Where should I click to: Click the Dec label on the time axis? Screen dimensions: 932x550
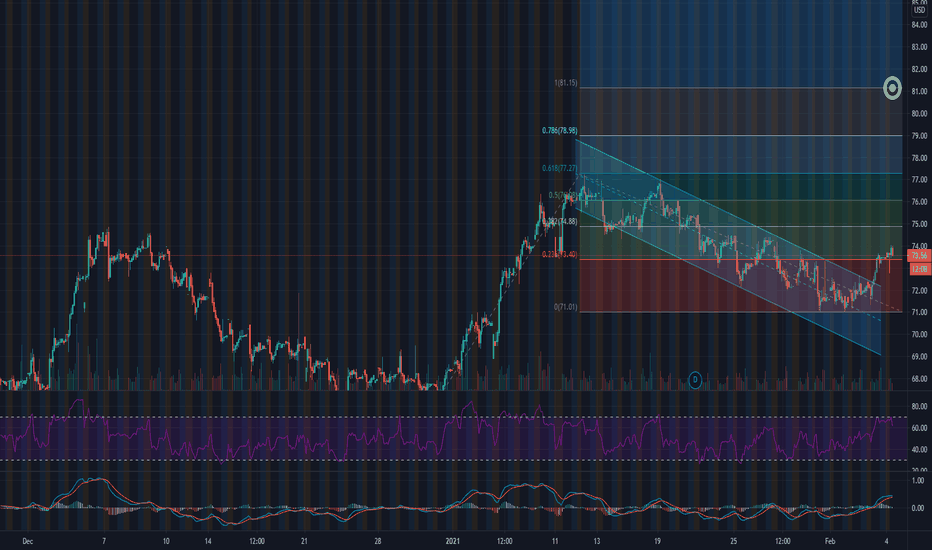pos(27,541)
